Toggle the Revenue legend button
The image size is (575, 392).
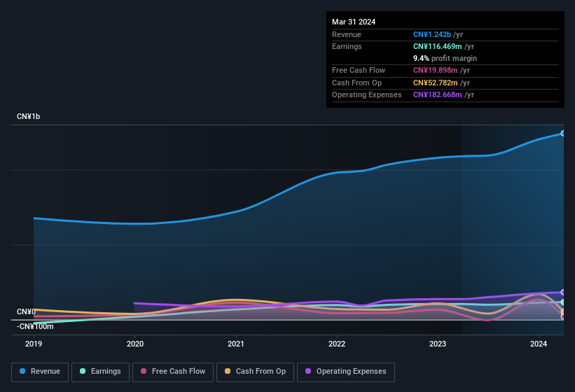coord(40,372)
